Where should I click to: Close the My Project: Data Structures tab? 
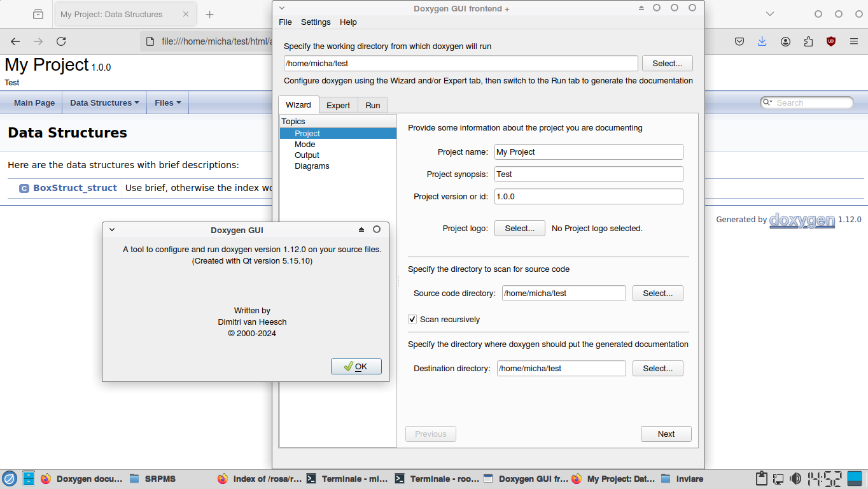coord(186,14)
